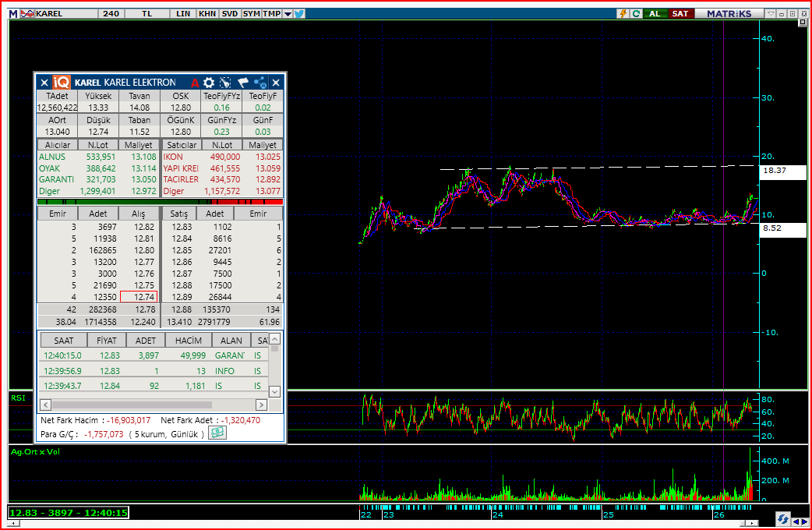The image size is (812, 530).
Task: Click the dashed-square link tool icon
Action: click(225, 83)
